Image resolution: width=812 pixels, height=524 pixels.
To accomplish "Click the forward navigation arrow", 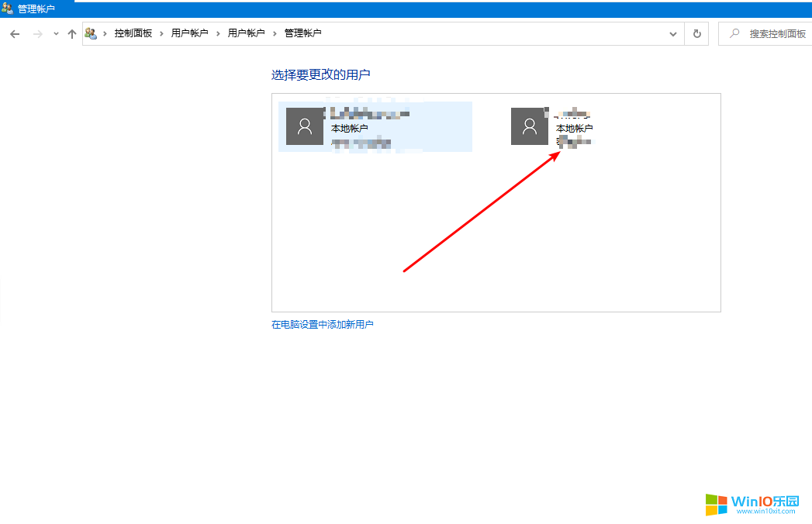I will coord(37,34).
